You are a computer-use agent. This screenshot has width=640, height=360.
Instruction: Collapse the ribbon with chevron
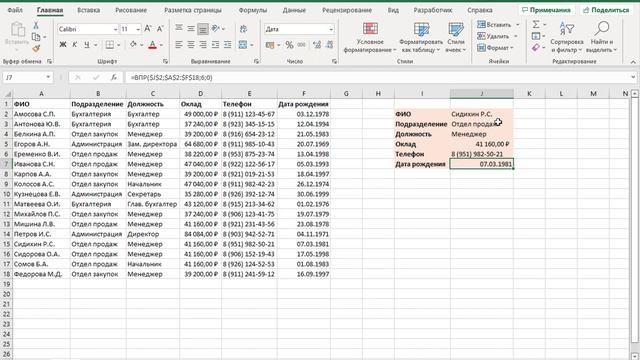click(x=633, y=62)
